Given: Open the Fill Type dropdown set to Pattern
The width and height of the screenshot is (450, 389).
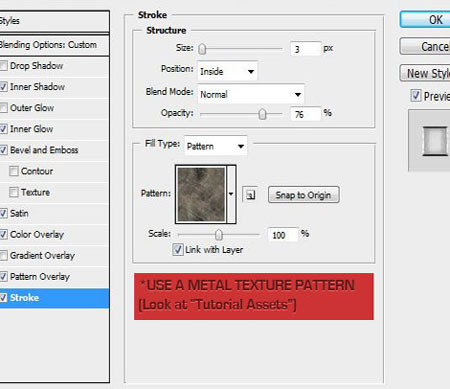Looking at the screenshot, I should [x=216, y=146].
